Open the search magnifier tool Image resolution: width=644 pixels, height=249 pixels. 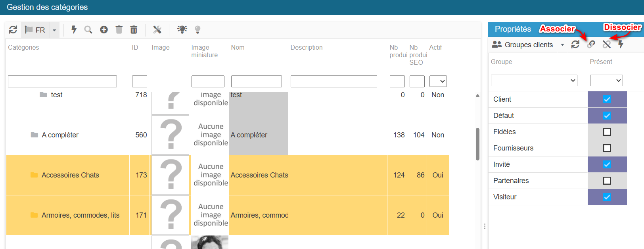pyautogui.click(x=88, y=30)
